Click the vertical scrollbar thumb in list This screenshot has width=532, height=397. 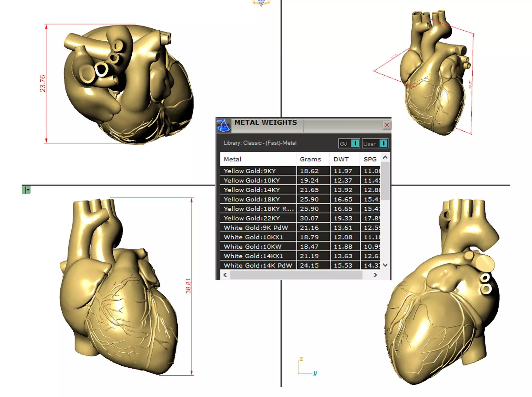tap(385, 181)
